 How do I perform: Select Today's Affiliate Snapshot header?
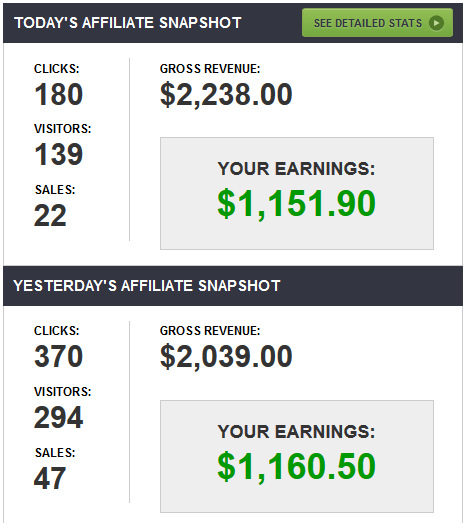coord(128,23)
